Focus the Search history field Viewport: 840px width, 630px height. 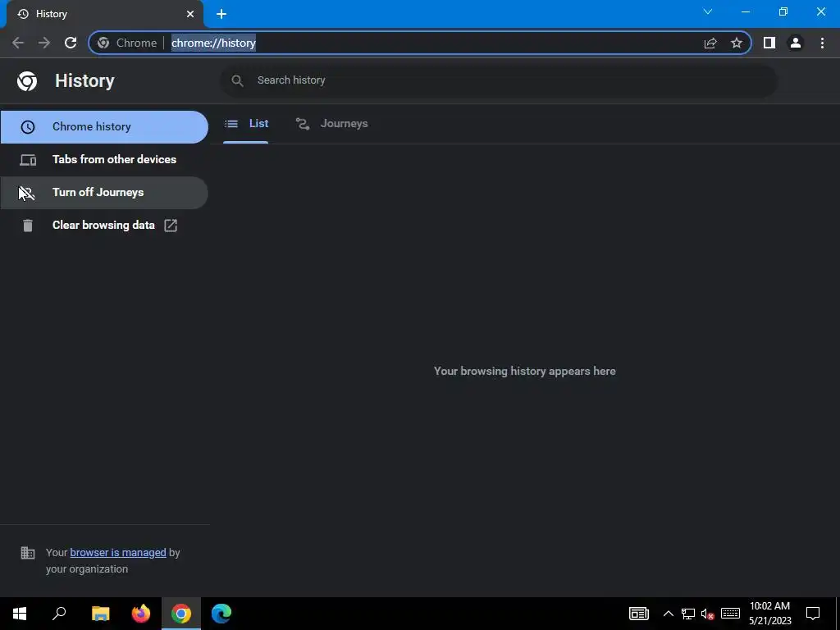point(499,80)
